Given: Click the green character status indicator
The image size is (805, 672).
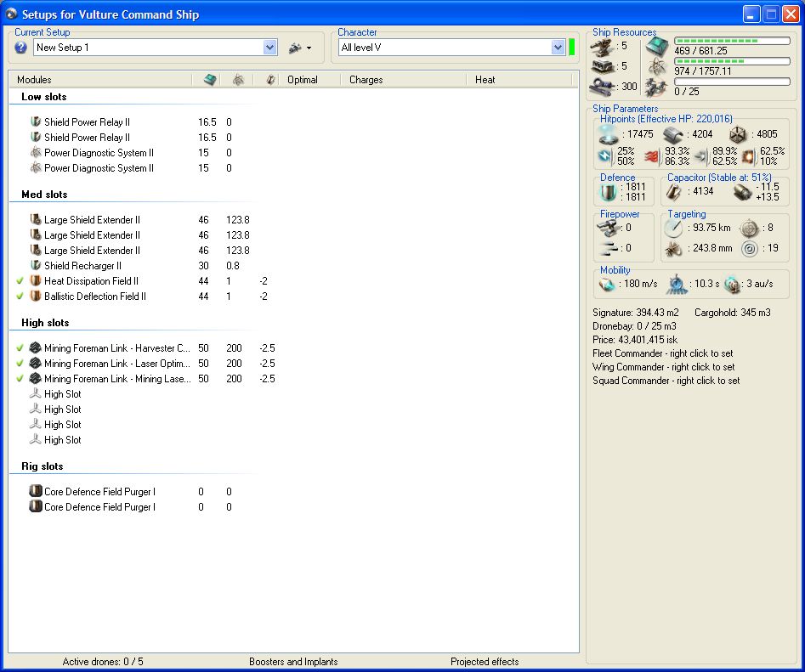Looking at the screenshot, I should click(x=571, y=48).
